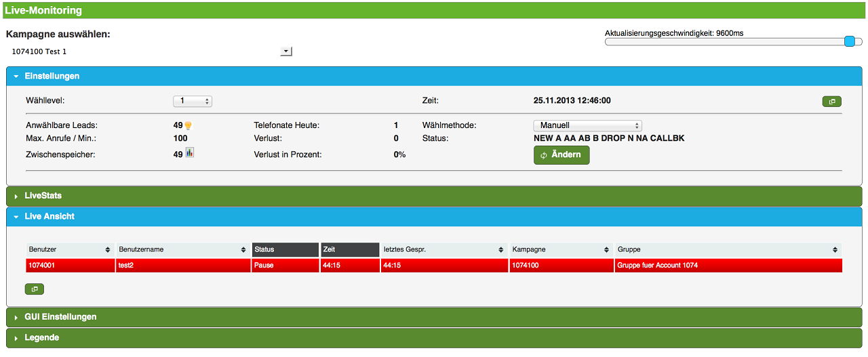
Task: Click the Aktualisierungsgeschwindigkeit slider handle
Action: point(849,41)
